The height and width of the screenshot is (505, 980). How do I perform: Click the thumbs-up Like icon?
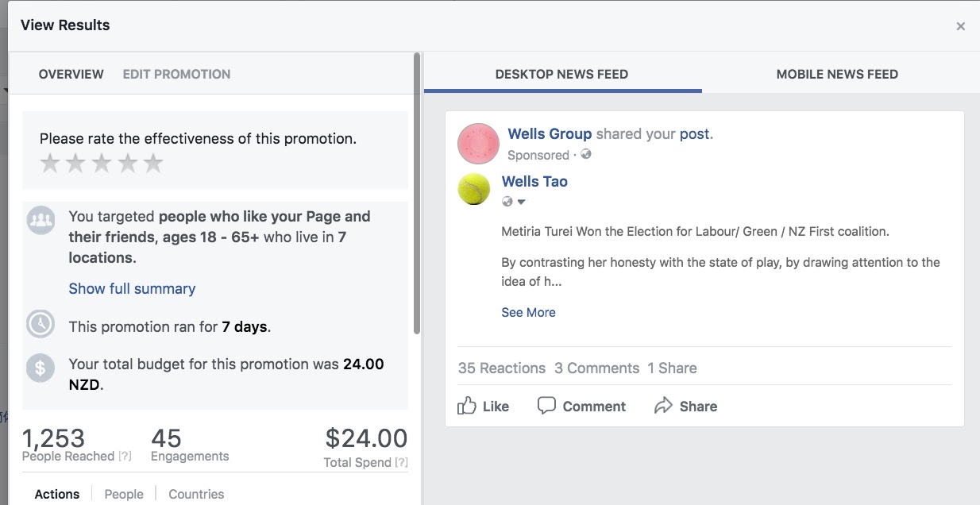pyautogui.click(x=467, y=406)
